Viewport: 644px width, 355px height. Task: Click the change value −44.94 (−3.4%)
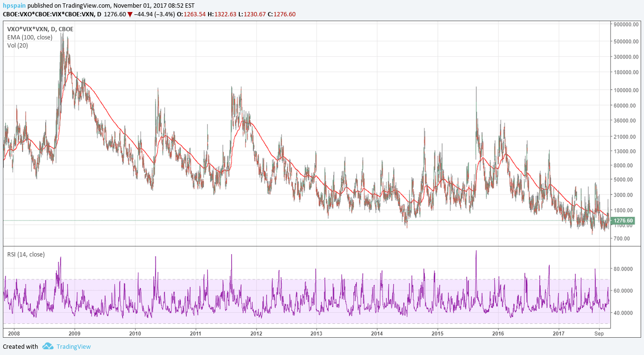tap(155, 14)
